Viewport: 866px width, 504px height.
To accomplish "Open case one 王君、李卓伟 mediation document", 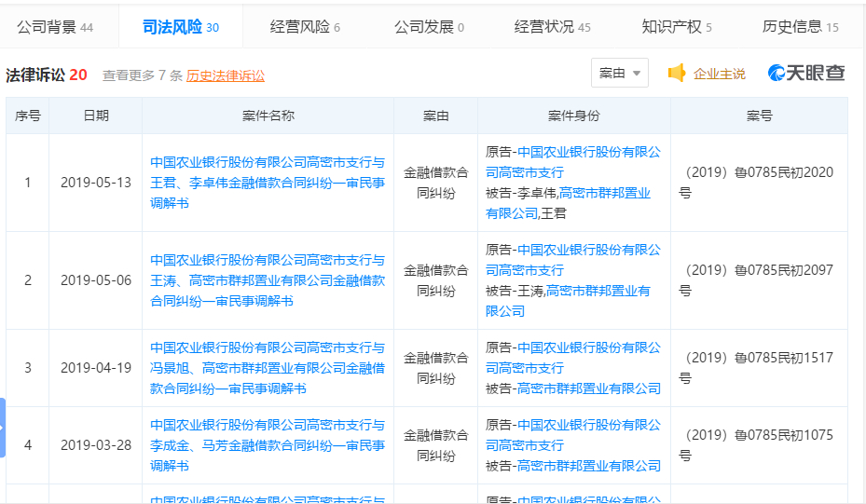I will pos(268,183).
